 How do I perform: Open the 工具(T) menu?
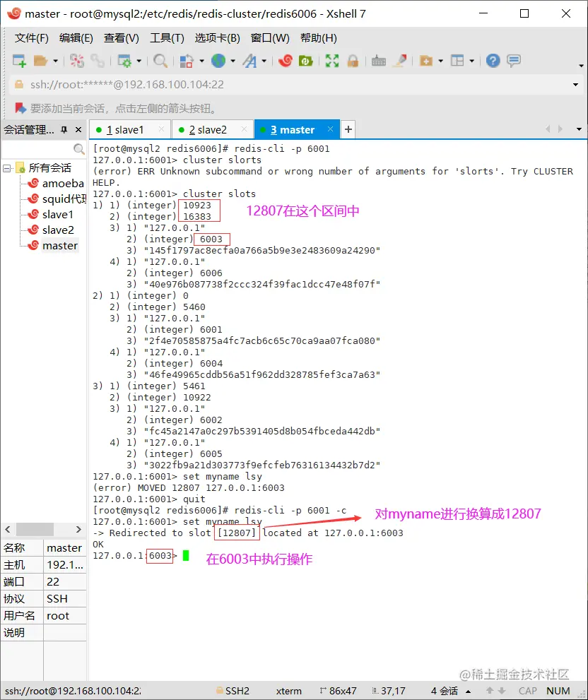tap(167, 38)
